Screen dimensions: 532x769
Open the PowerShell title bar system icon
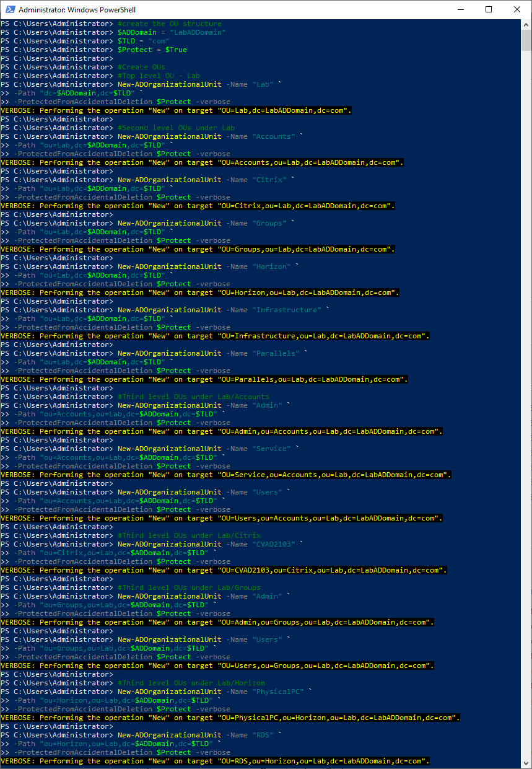pos(9,9)
